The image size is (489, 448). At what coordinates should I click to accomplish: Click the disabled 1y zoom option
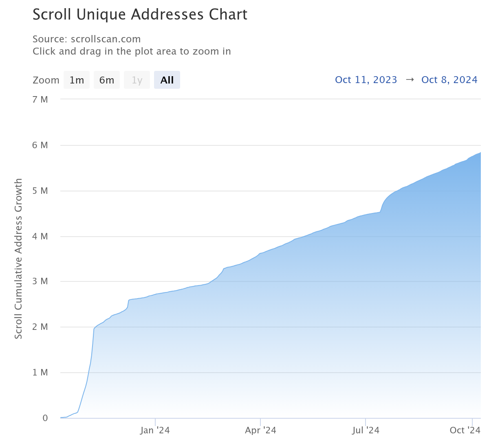point(137,80)
